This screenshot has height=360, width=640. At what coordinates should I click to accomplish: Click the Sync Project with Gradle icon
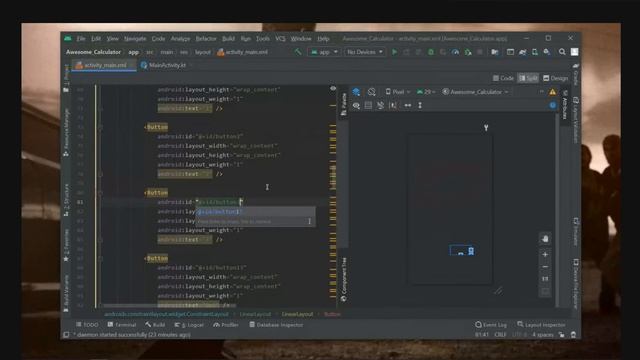[x=522, y=52]
